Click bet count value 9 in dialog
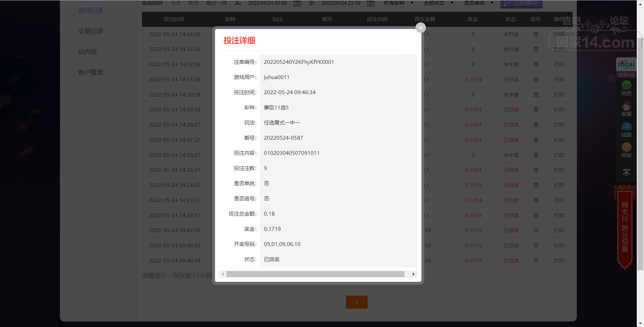The width and height of the screenshot is (644, 327). [265, 168]
